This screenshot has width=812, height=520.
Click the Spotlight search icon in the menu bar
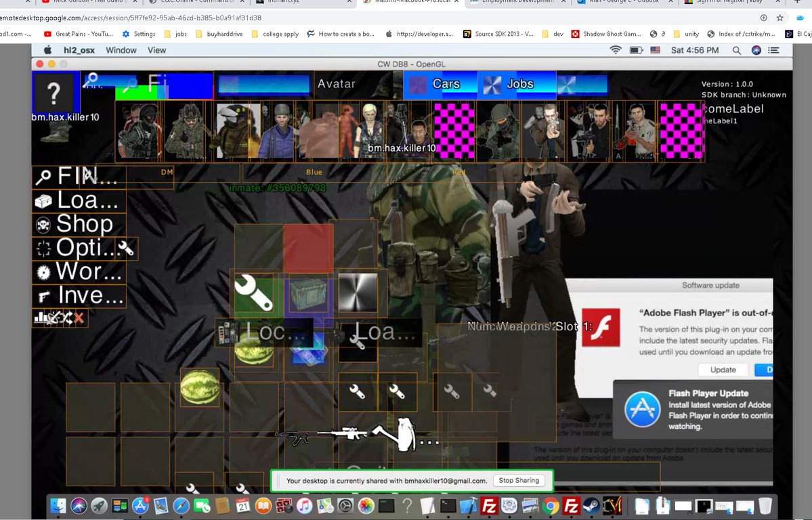click(736, 50)
